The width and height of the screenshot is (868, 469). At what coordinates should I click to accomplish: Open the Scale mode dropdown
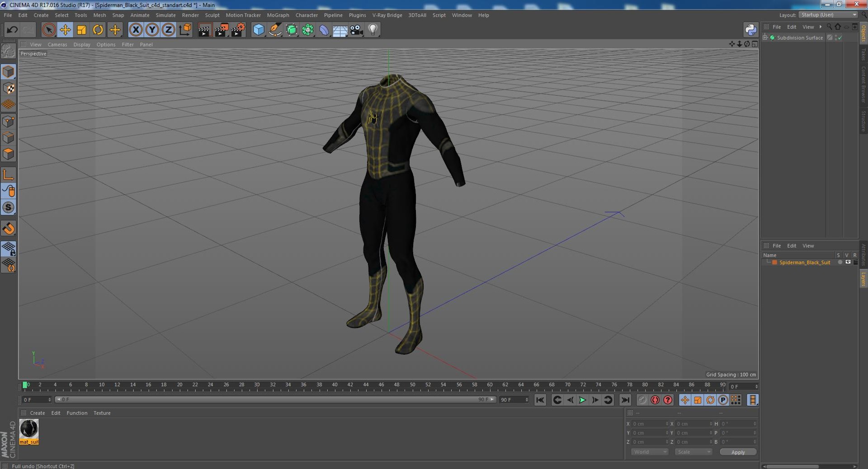(693, 452)
